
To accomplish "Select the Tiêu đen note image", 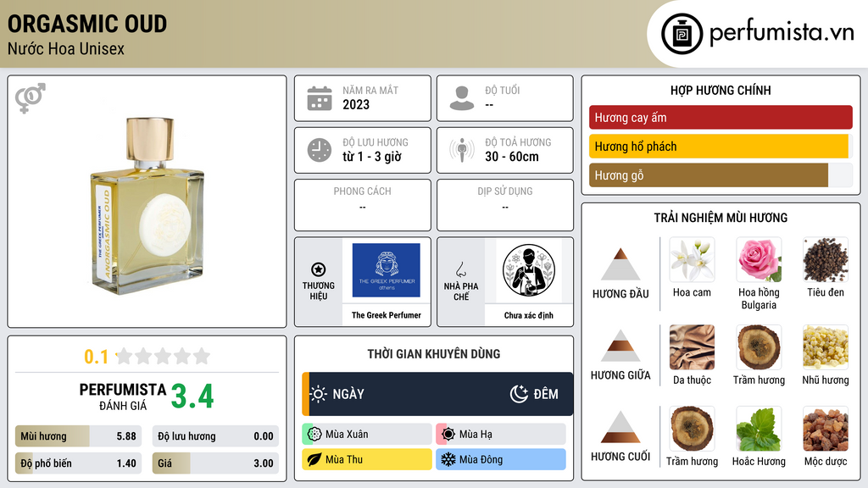I will point(826,260).
